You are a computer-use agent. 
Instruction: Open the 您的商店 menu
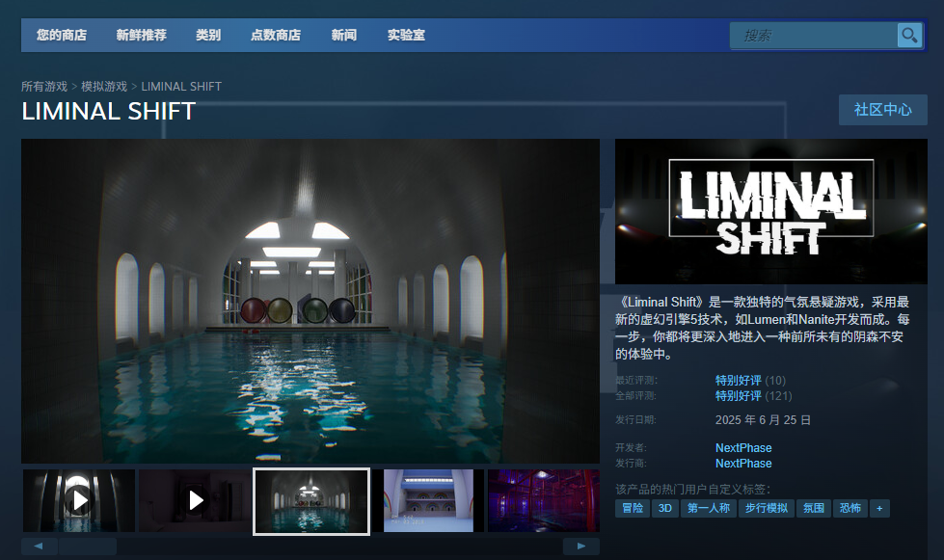(62, 35)
